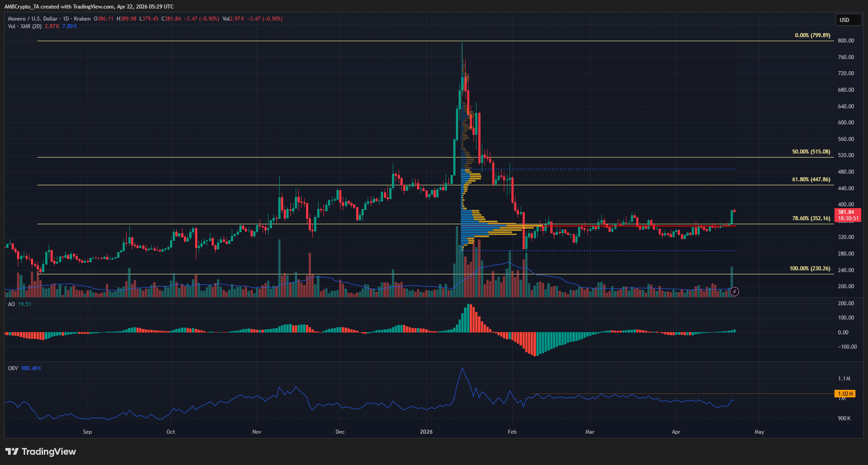Select the 61.80% (447.86) Fibonacci level label
This screenshot has width=868, height=465.
click(811, 179)
